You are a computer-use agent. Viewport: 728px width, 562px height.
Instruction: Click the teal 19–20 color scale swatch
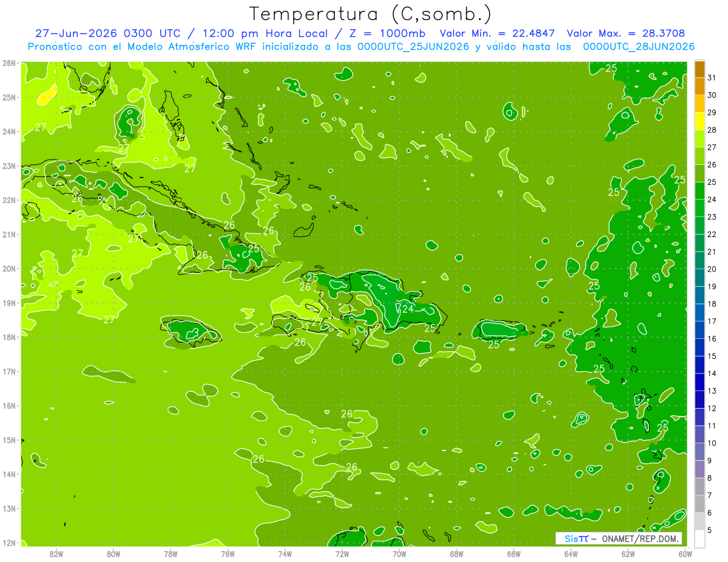point(699,278)
